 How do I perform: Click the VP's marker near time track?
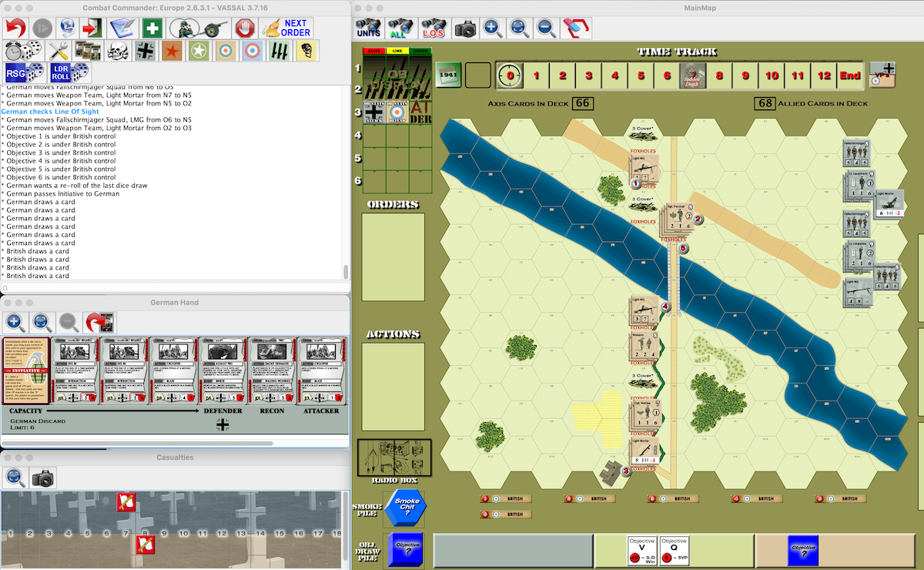(883, 74)
